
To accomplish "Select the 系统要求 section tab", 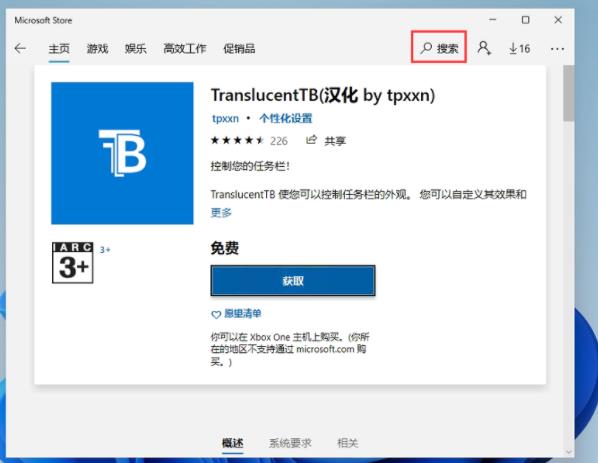I will click(x=290, y=443).
